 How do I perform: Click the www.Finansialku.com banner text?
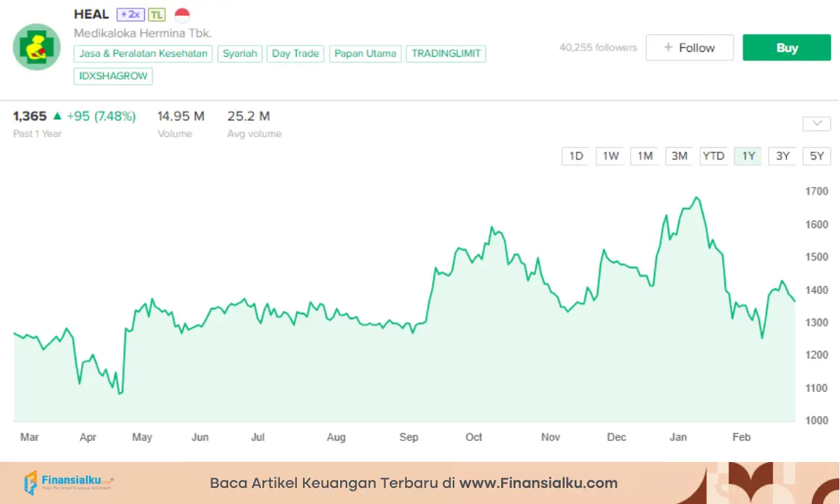(x=539, y=483)
